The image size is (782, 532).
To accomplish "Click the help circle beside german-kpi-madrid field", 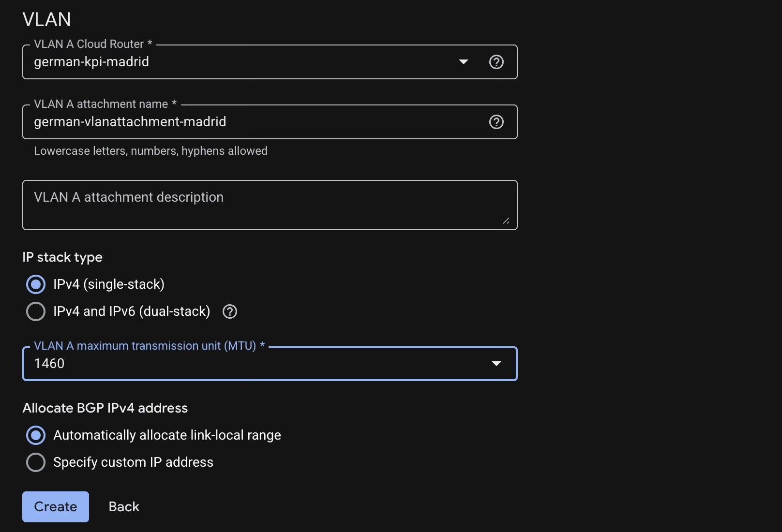I will [496, 62].
